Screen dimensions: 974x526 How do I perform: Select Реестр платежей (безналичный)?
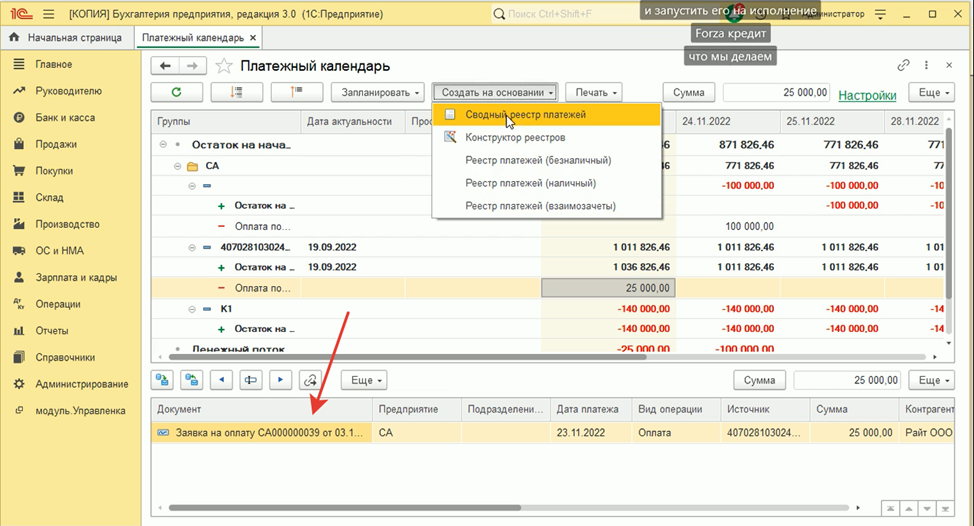click(547, 160)
